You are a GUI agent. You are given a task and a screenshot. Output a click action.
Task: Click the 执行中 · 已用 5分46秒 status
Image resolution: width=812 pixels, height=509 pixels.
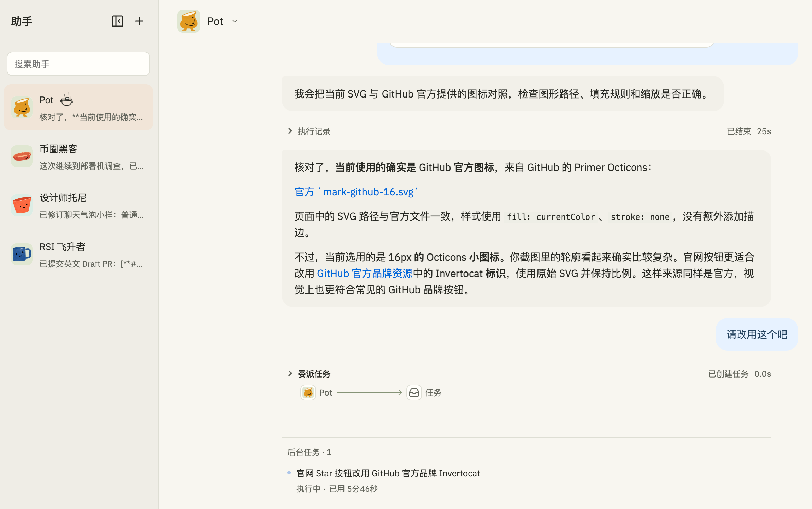(337, 489)
